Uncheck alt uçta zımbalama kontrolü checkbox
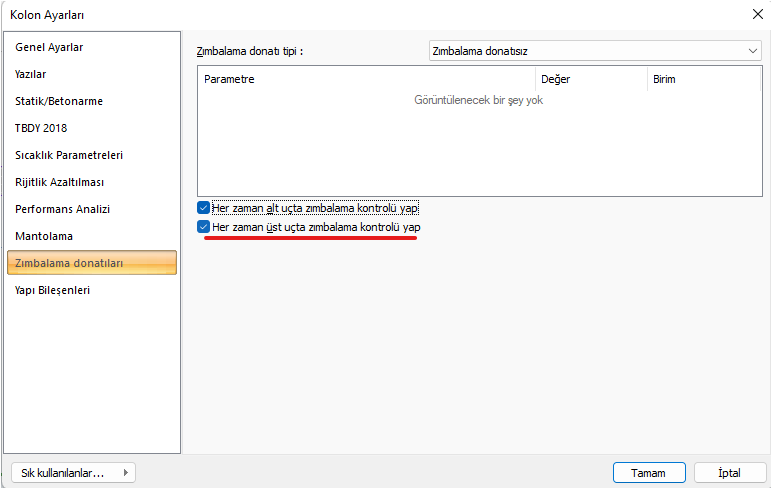Screen dimensions: 772x489 coord(204,208)
